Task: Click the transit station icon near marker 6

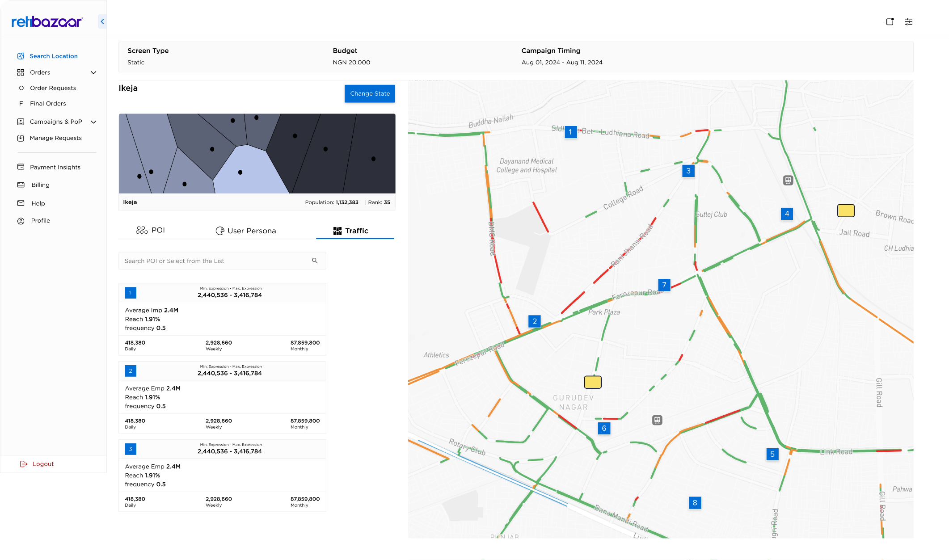Action: click(x=657, y=420)
